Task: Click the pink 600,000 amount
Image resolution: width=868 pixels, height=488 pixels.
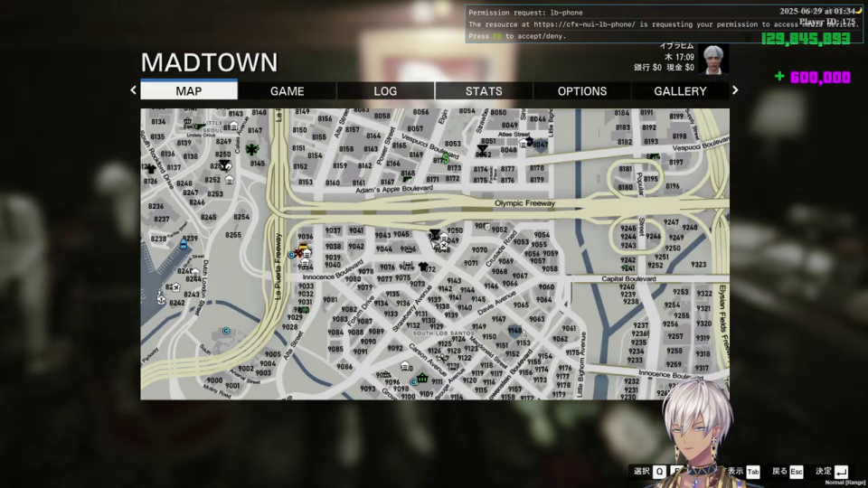Action: pyautogui.click(x=820, y=78)
